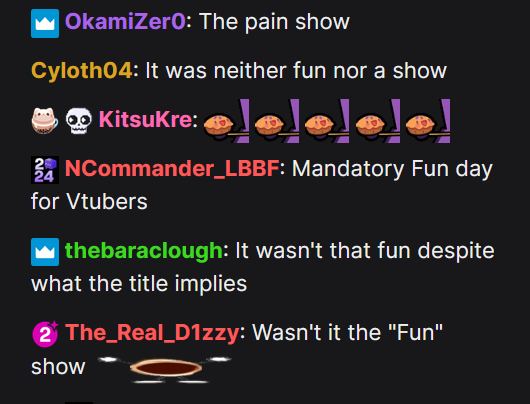The image size is (530, 404).
Task: Click the second pie emote in KitsuKre's message
Action: (277, 121)
